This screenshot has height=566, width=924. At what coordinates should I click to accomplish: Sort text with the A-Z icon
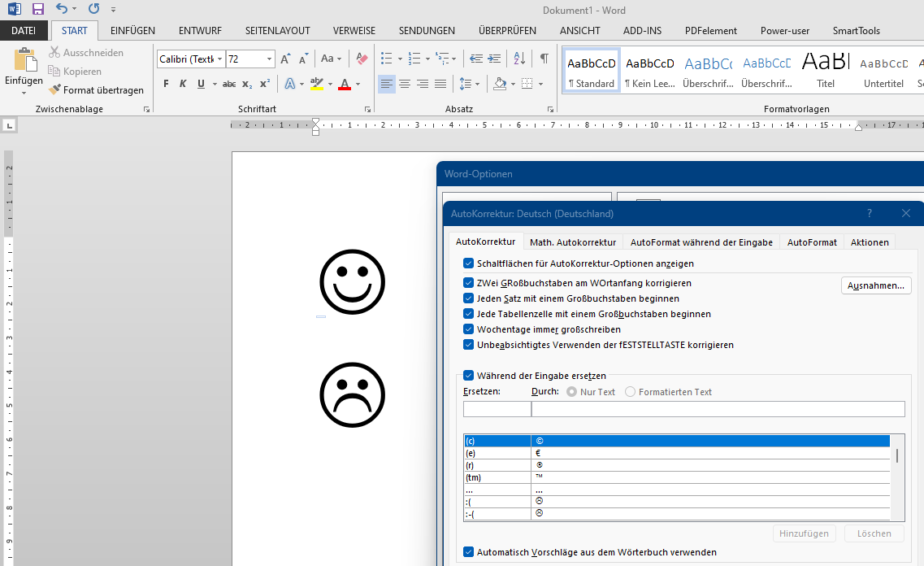point(519,59)
